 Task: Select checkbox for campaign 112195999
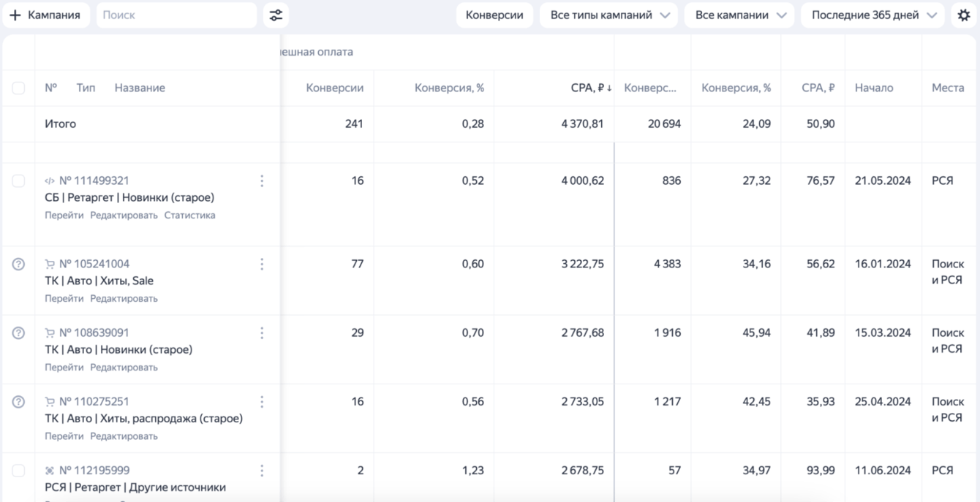18,470
